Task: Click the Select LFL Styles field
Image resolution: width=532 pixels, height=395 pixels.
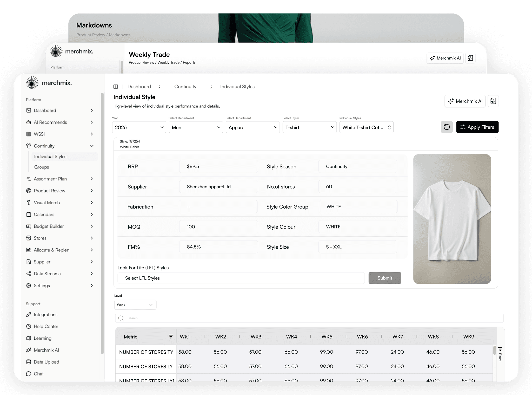Action: [x=241, y=278]
